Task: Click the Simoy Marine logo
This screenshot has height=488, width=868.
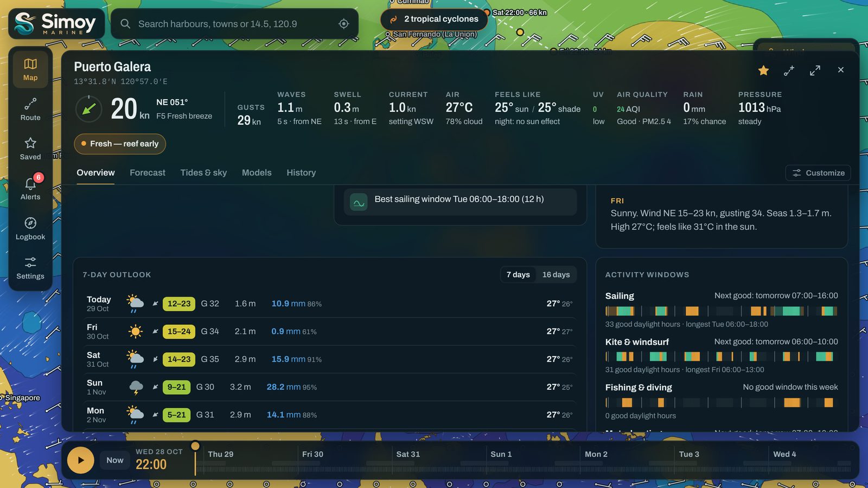Action: point(56,23)
